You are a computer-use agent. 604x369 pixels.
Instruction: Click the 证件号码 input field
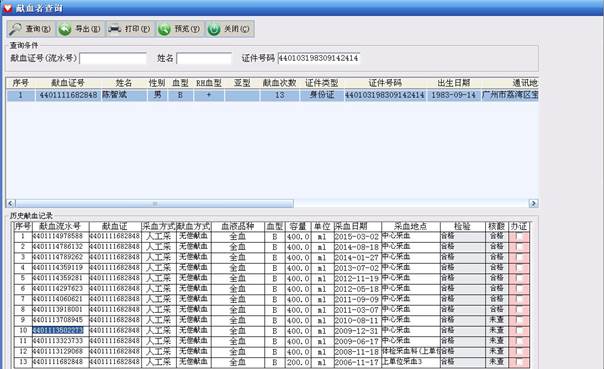pos(319,58)
